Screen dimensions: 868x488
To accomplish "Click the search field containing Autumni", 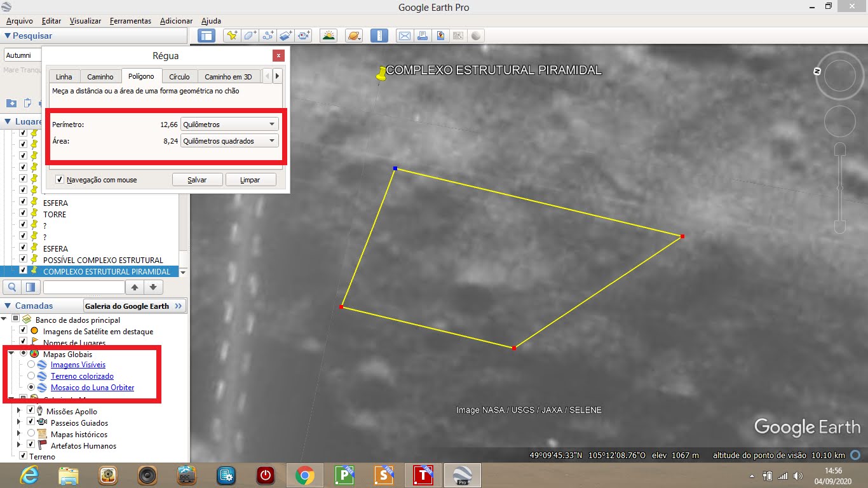I will coord(23,55).
